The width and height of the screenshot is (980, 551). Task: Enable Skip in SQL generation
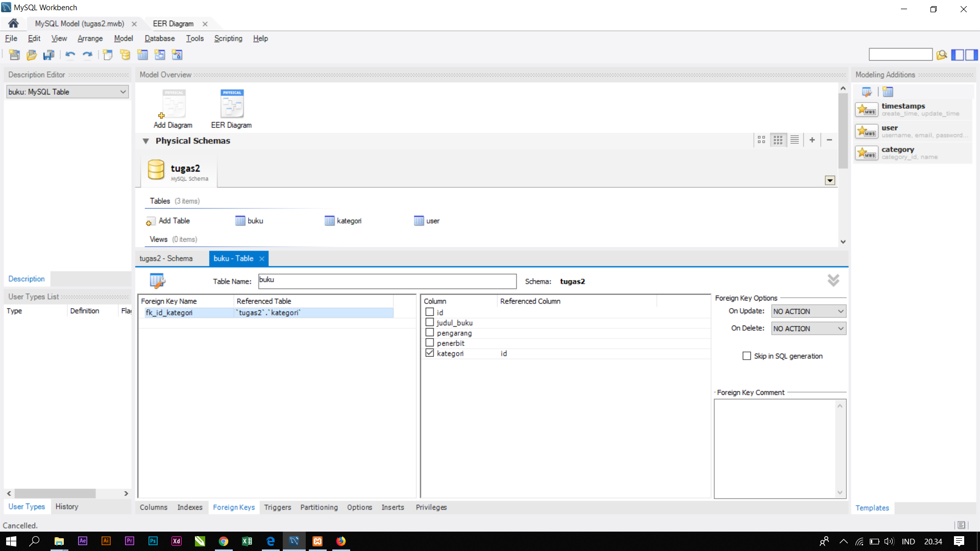[x=747, y=356]
